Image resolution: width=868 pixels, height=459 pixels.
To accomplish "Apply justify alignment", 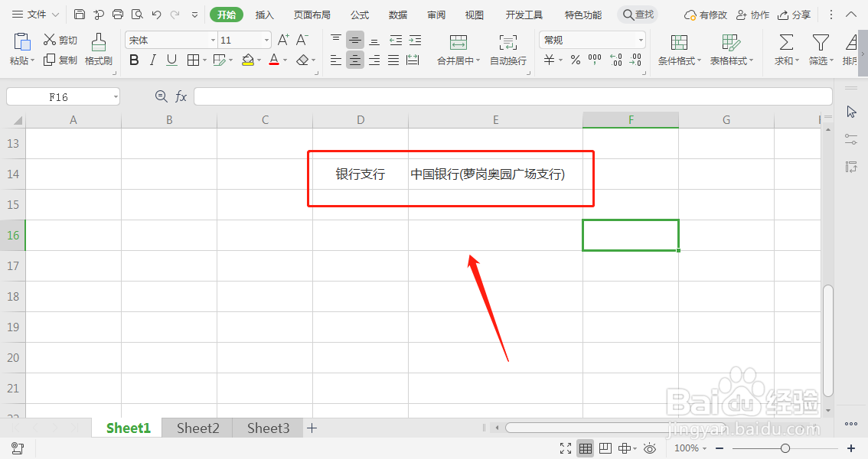I will coord(393,60).
